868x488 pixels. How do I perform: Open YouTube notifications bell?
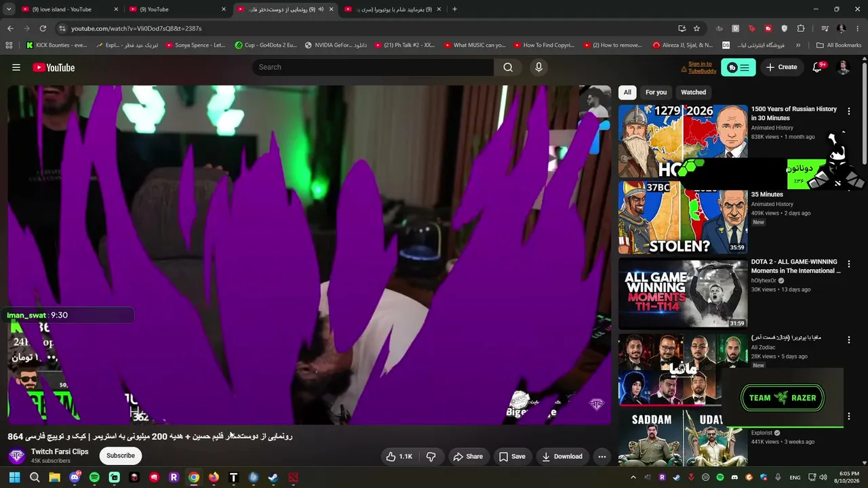pos(818,67)
